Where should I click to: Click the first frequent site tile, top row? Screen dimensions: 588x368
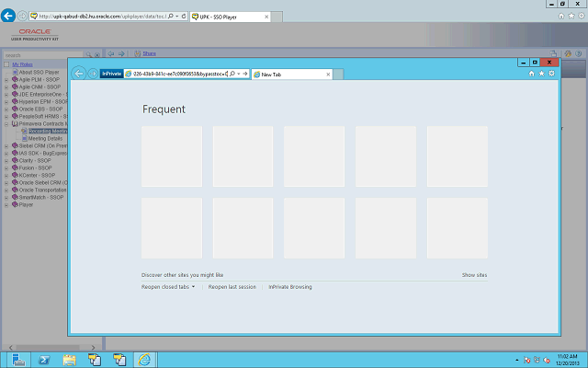[172, 156]
